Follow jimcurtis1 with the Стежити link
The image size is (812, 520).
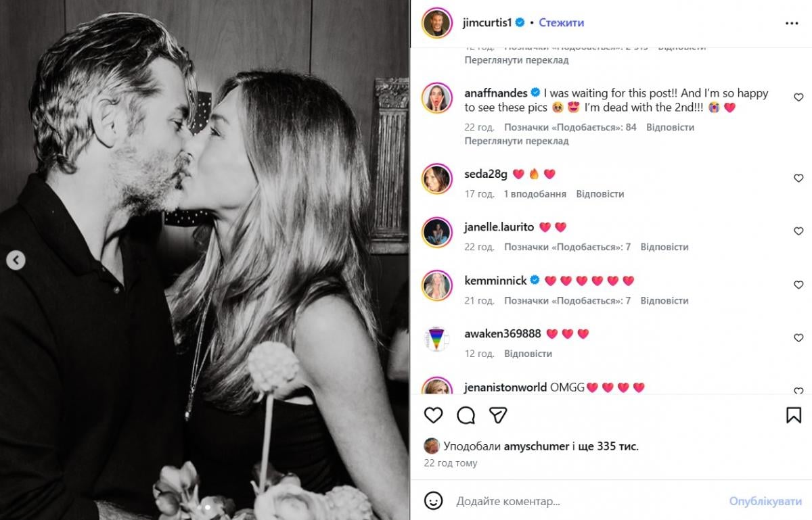[x=561, y=22]
